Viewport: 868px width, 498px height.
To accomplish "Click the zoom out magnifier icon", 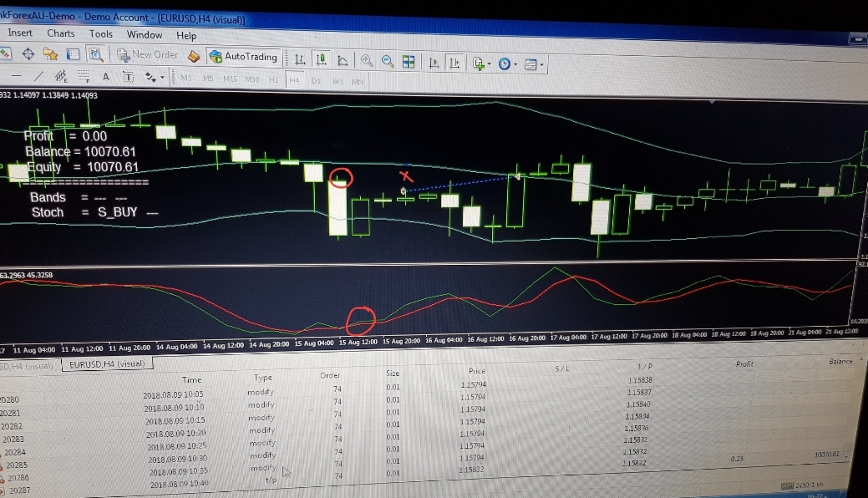I will (388, 61).
